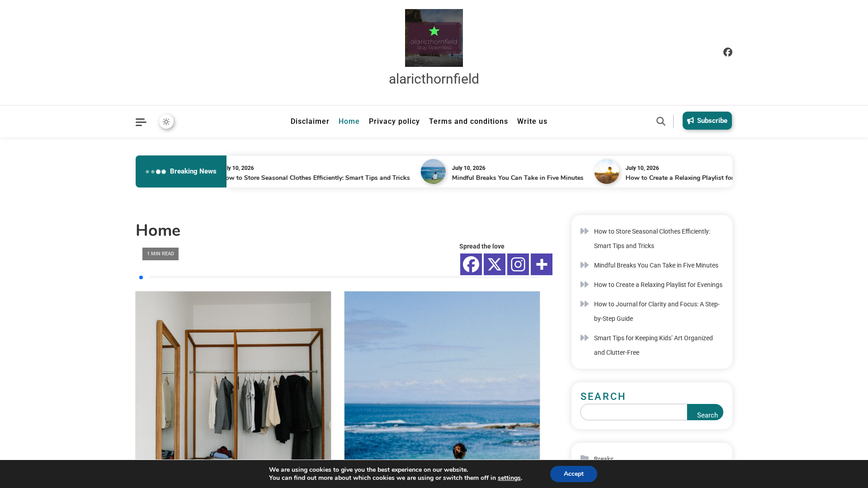Open ticker headline How to Create a Relaxing Playlist
The height and width of the screenshot is (488, 868).
coord(679,178)
